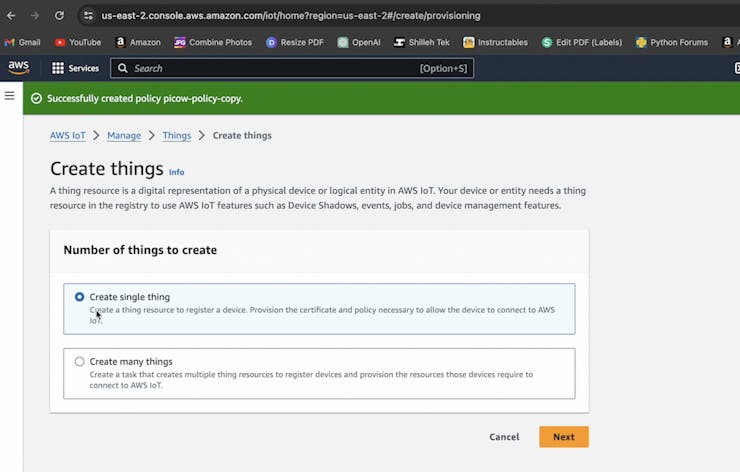Open the YouTube bookmark
The image size is (740, 472).
(78, 42)
